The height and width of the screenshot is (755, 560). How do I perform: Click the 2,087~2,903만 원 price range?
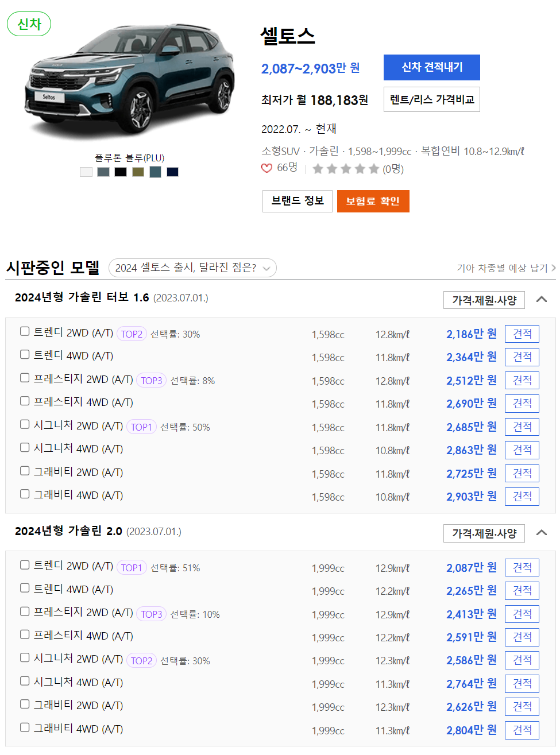(x=311, y=68)
